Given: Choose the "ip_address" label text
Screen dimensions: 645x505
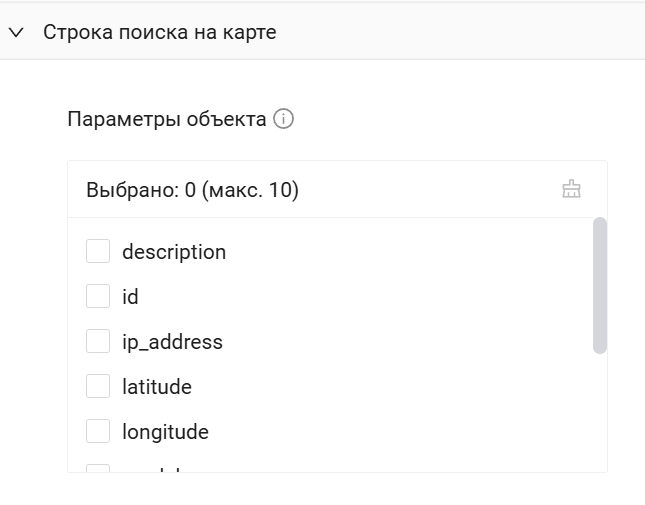Looking at the screenshot, I should pos(172,342).
